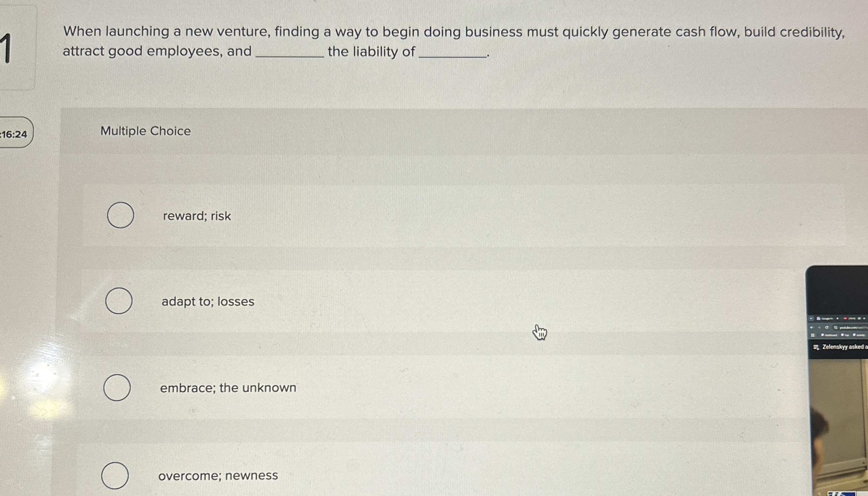
Task: Click the YouTube favicon on the red tab
Action: click(x=845, y=318)
